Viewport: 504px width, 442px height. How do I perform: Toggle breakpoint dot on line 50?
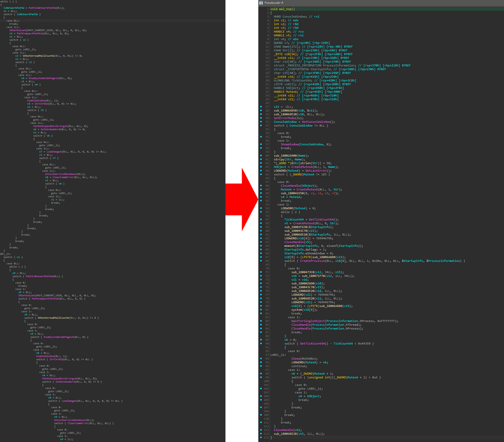261,193
